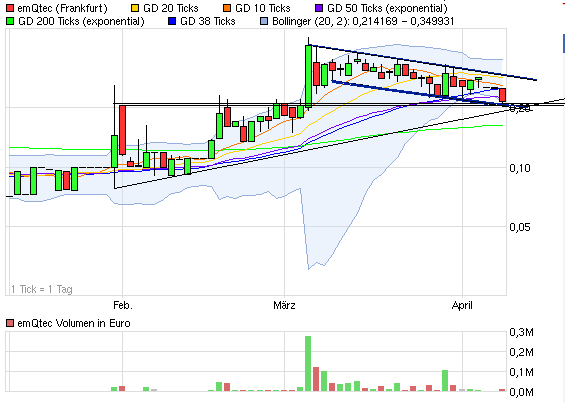Click the 0,3M volume axis label
This screenshot has height=403, width=565.
[x=521, y=332]
